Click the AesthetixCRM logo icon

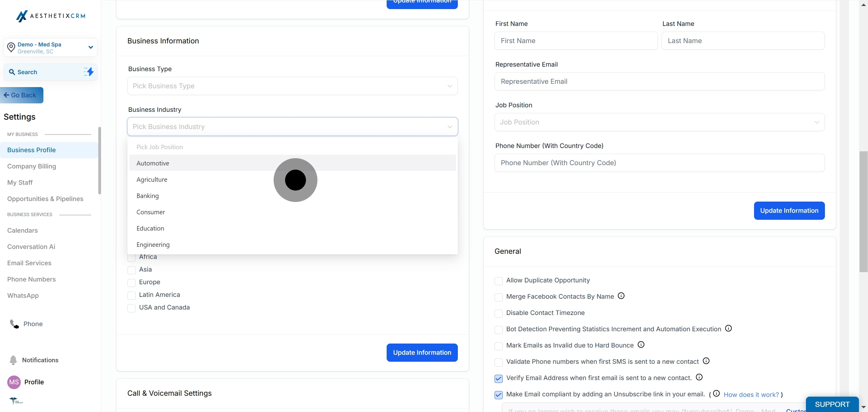pos(22,16)
